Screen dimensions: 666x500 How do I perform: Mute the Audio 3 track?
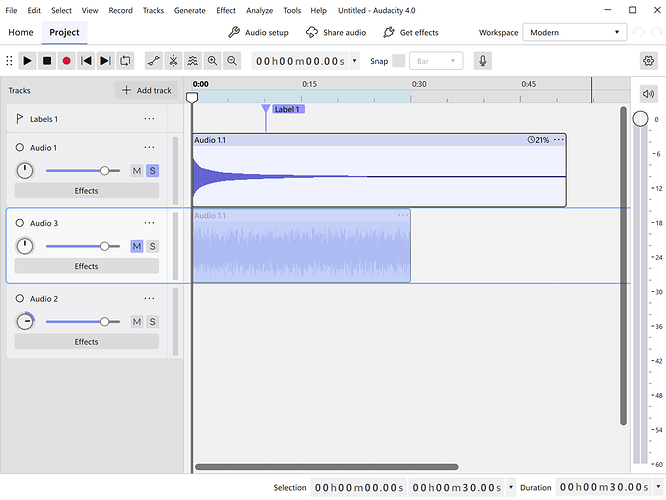137,246
